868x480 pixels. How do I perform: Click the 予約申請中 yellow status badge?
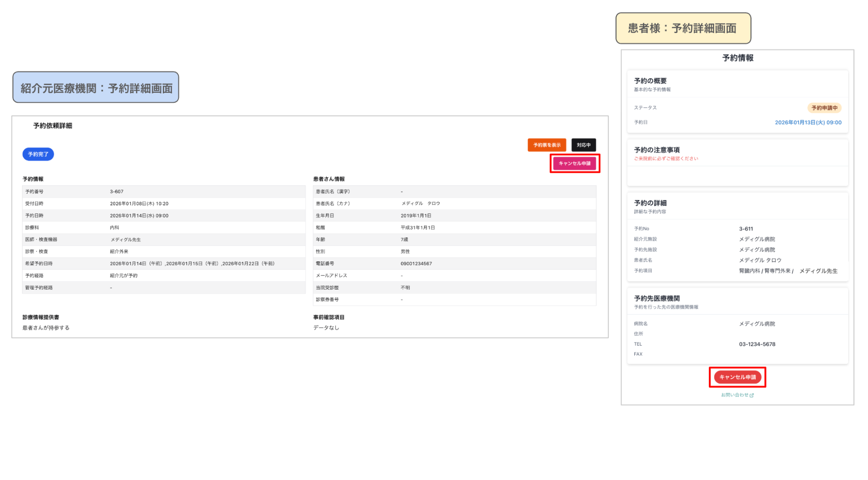click(825, 108)
